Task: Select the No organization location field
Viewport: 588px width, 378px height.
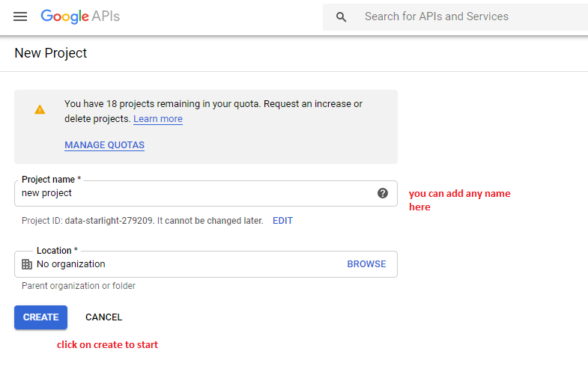Action: tap(206, 264)
